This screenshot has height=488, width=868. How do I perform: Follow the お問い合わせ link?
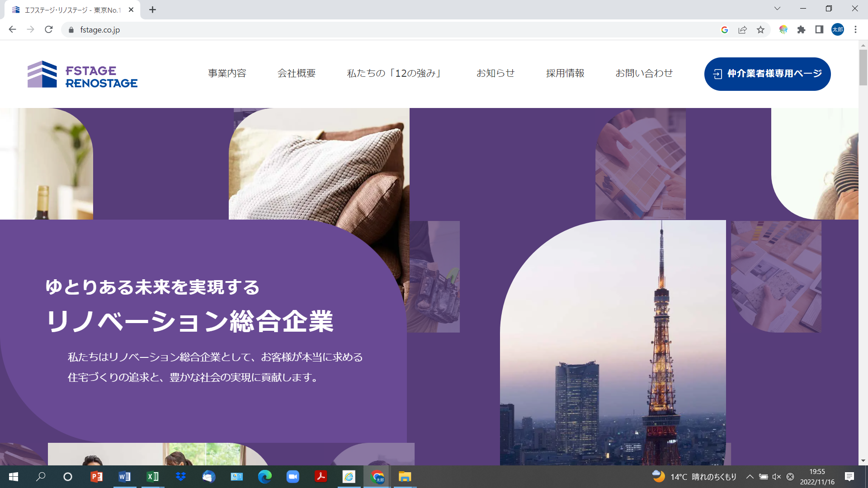tap(644, 73)
